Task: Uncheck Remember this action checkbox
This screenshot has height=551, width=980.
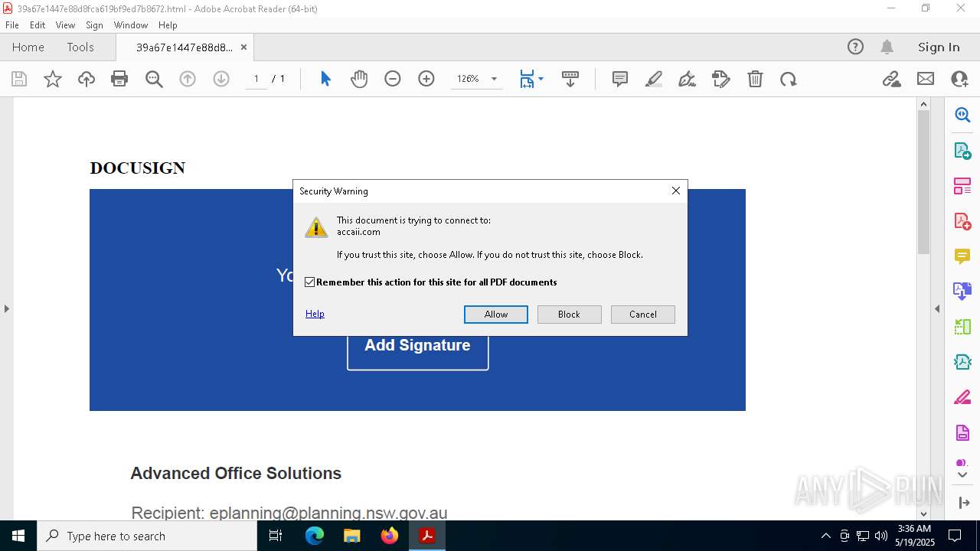Action: point(310,282)
